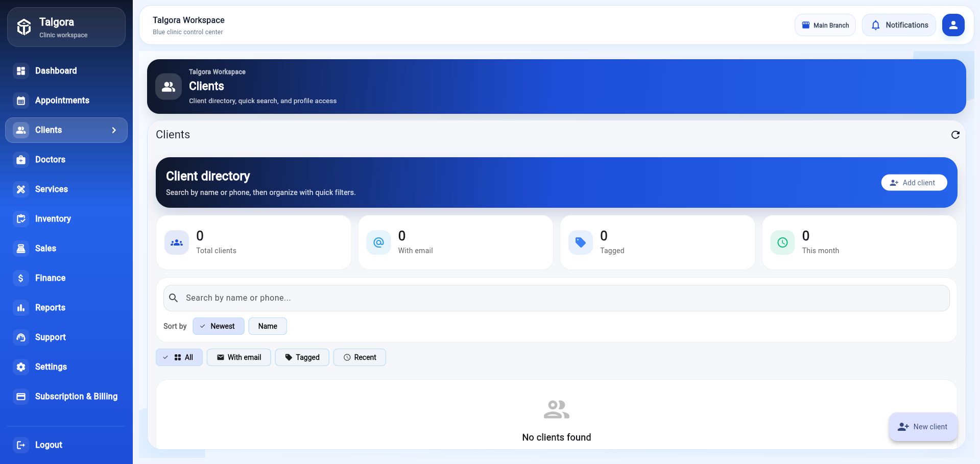The width and height of the screenshot is (980, 464).
Task: Click the Logout exit icon
Action: click(21, 445)
